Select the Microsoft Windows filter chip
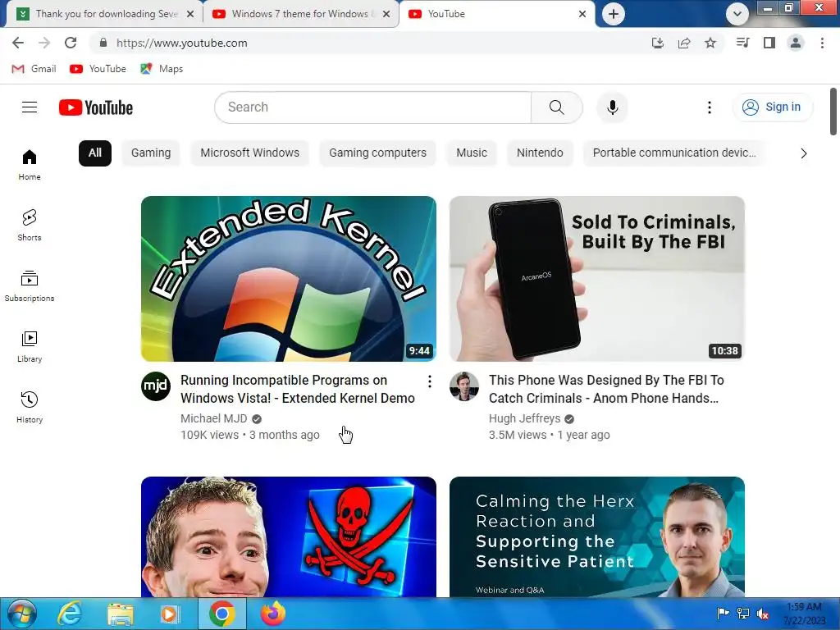 point(249,153)
